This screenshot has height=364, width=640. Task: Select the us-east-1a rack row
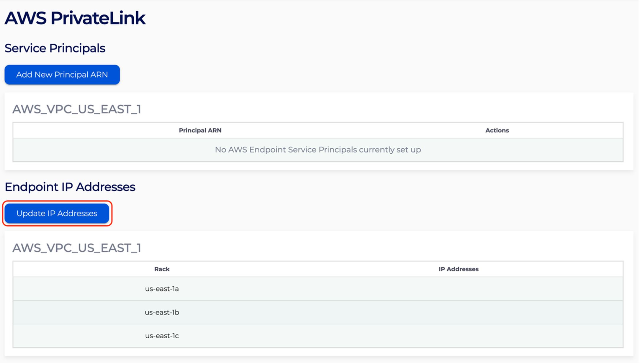click(318, 289)
